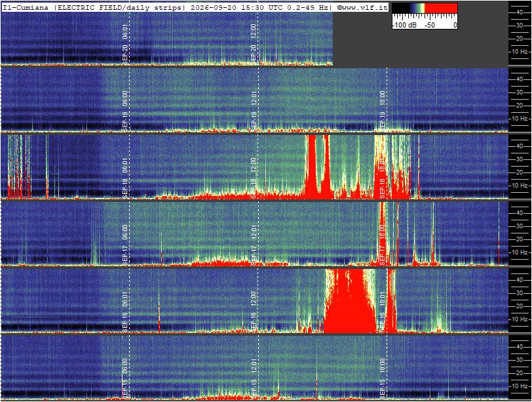Select the SEP-16 06:01 time marker
This screenshot has height=402, width=532.
coord(125,311)
